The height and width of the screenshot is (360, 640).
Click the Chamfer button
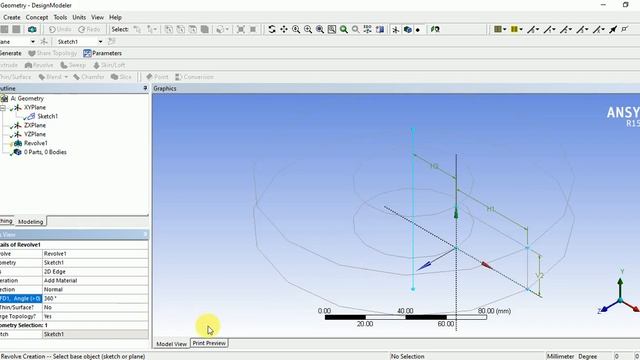click(89, 77)
